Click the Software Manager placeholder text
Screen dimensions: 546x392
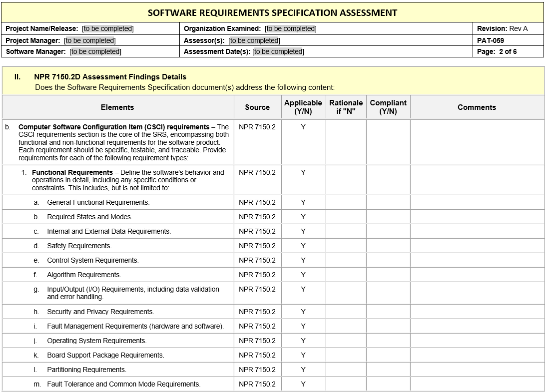tap(95, 51)
